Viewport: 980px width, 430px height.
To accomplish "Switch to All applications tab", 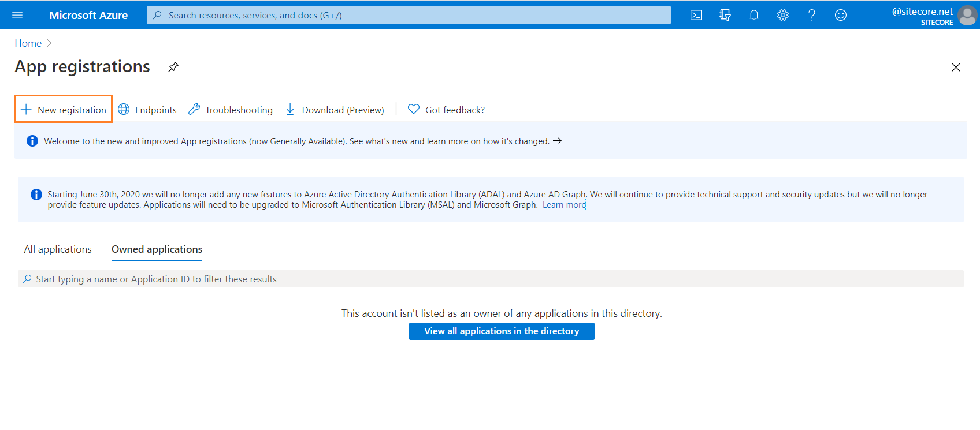I will click(x=58, y=249).
